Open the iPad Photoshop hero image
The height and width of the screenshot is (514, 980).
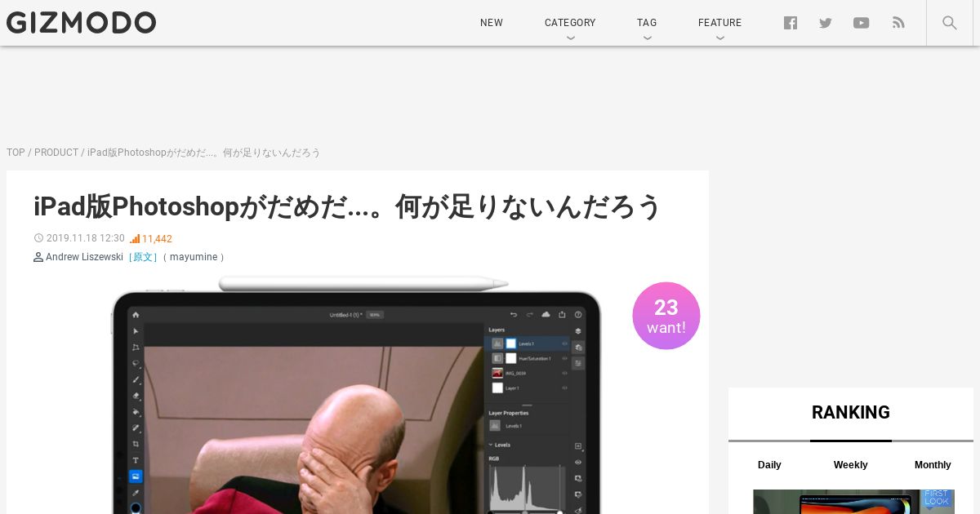[x=357, y=395]
